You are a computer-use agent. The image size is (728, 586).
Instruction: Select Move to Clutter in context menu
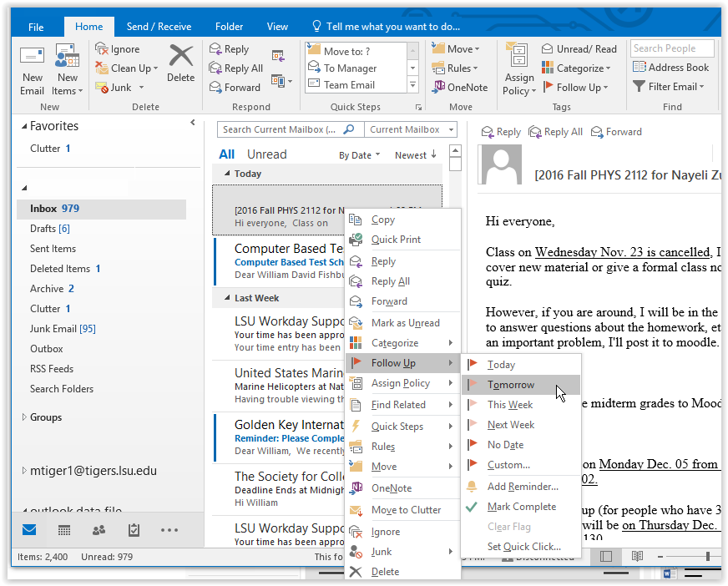[403, 510]
